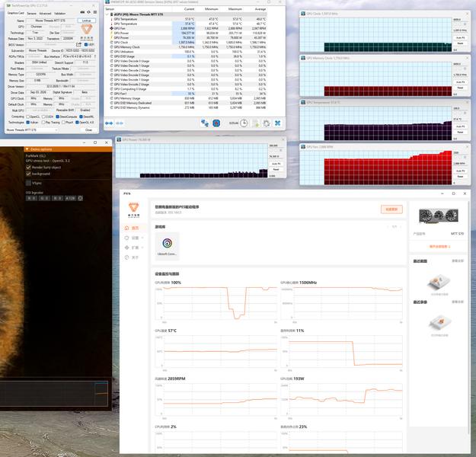Click the graphics card product image in PES
Viewport: 476px width, 457px height.
[x=439, y=216]
